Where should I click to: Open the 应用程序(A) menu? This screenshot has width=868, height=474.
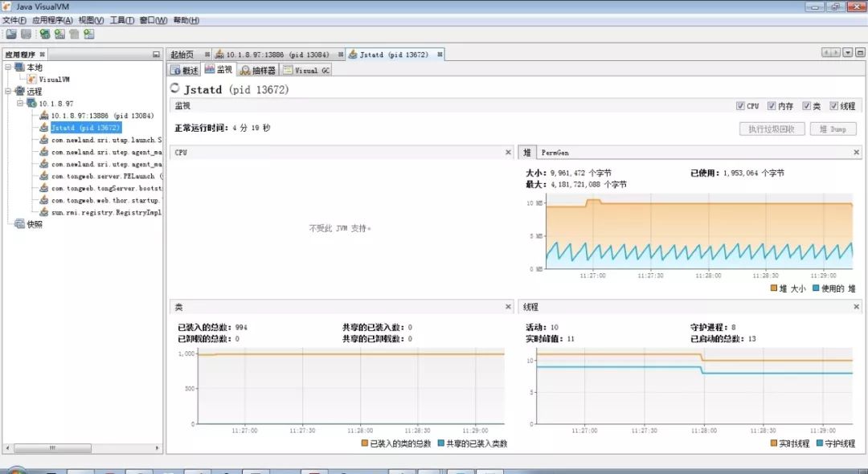(52, 20)
